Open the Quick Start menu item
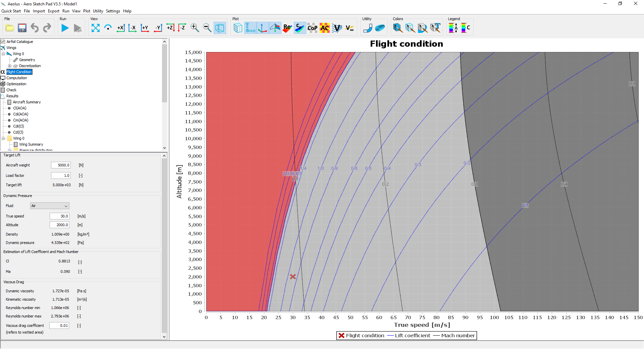The image size is (644, 349). tap(11, 11)
